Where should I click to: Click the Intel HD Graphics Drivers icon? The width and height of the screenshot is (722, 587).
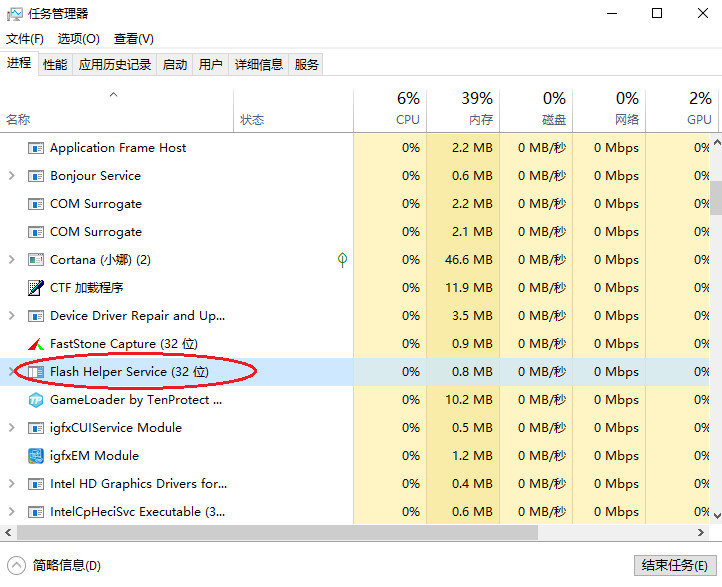tap(36, 484)
